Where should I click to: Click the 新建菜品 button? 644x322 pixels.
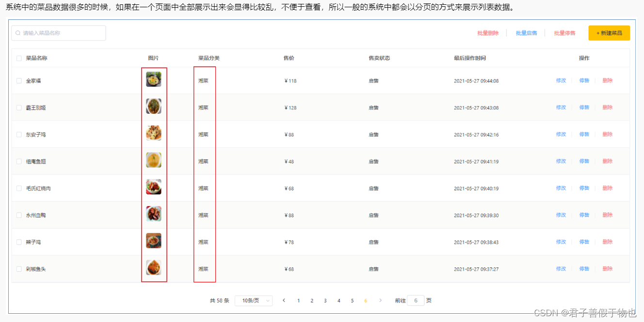click(609, 33)
